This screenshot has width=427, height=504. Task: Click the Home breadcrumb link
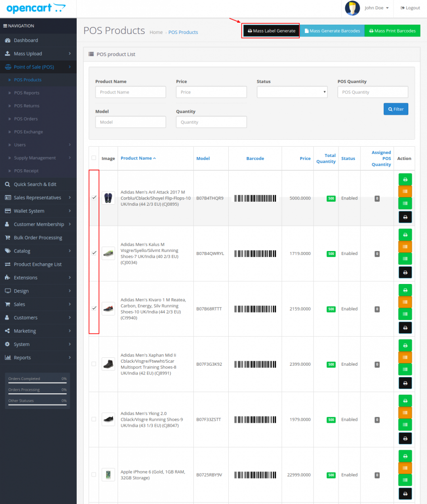156,32
